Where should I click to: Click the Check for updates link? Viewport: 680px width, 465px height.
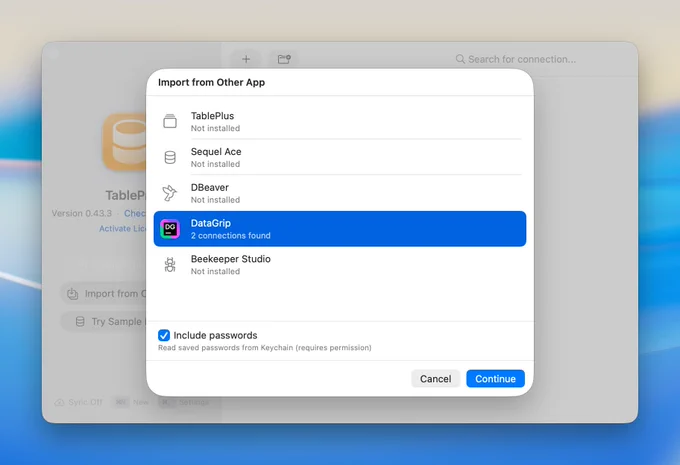click(135, 213)
